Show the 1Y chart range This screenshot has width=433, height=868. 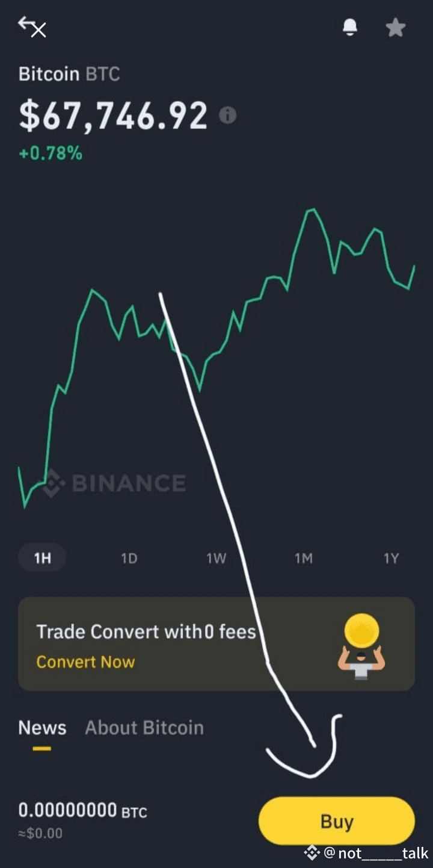(x=391, y=559)
